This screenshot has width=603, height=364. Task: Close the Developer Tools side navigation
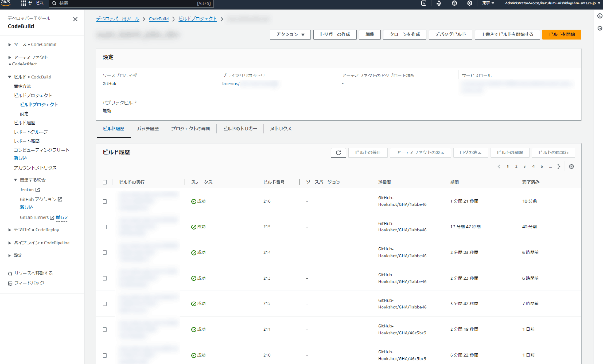pos(75,19)
